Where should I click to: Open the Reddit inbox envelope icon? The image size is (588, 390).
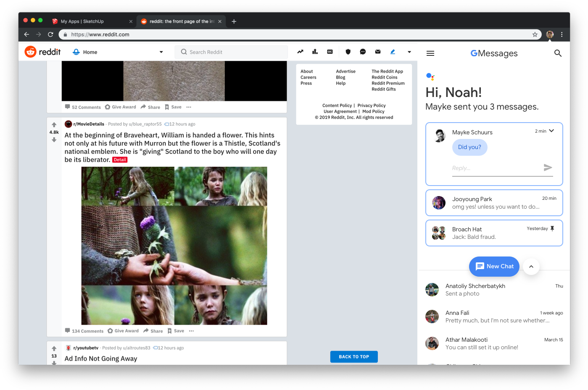[378, 52]
